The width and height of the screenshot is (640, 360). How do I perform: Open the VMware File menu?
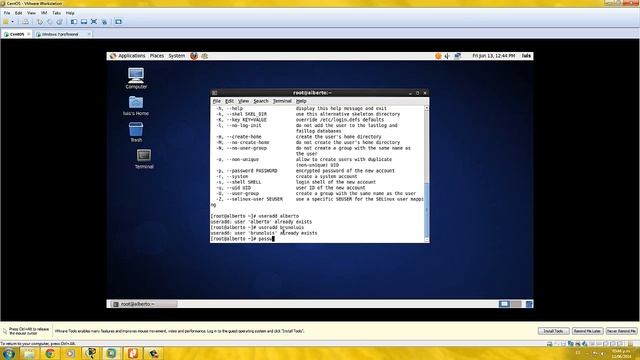click(x=7, y=13)
